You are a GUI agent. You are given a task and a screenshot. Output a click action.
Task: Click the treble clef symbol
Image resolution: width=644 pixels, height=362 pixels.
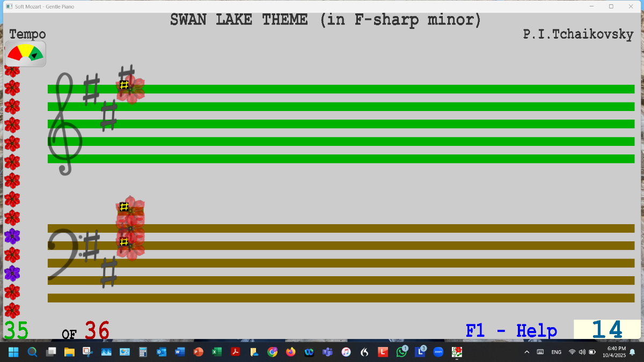pyautogui.click(x=64, y=124)
